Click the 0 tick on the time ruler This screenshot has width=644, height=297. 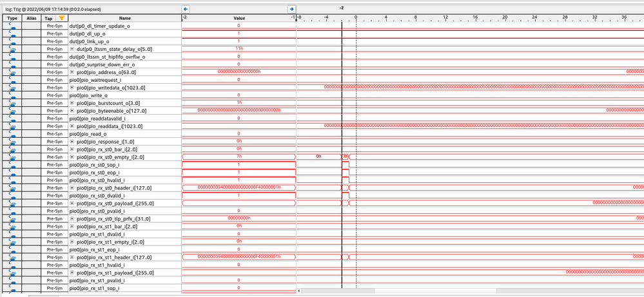(356, 17)
